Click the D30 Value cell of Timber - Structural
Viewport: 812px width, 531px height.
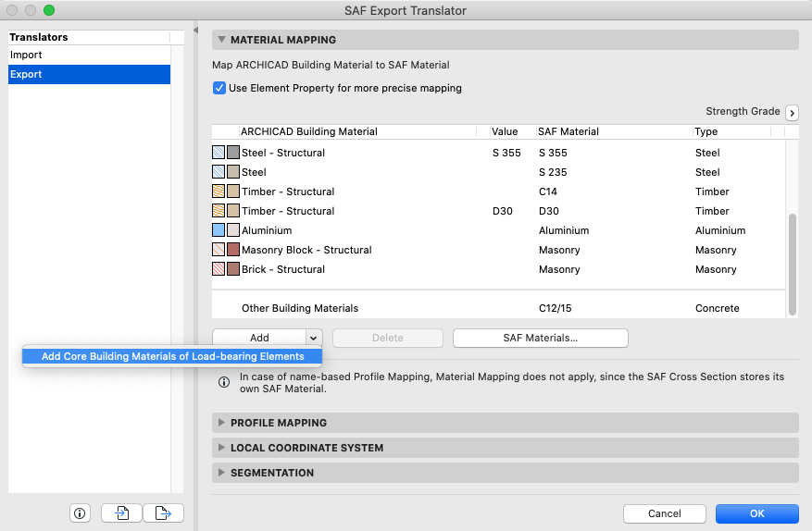tap(503, 211)
